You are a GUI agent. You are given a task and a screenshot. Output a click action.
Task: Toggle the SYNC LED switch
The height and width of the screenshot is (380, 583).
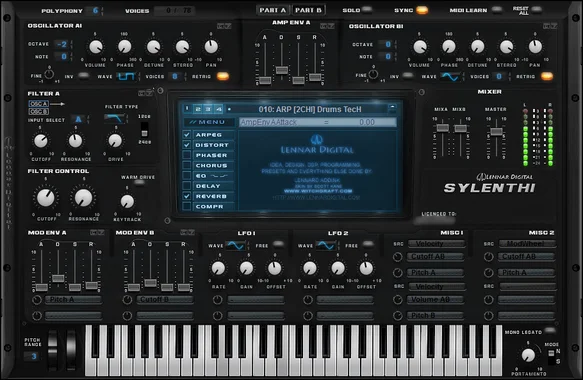[422, 10]
